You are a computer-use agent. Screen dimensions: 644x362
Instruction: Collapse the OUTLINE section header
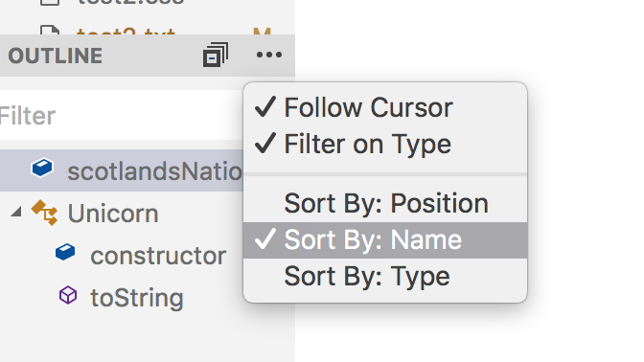(56, 56)
